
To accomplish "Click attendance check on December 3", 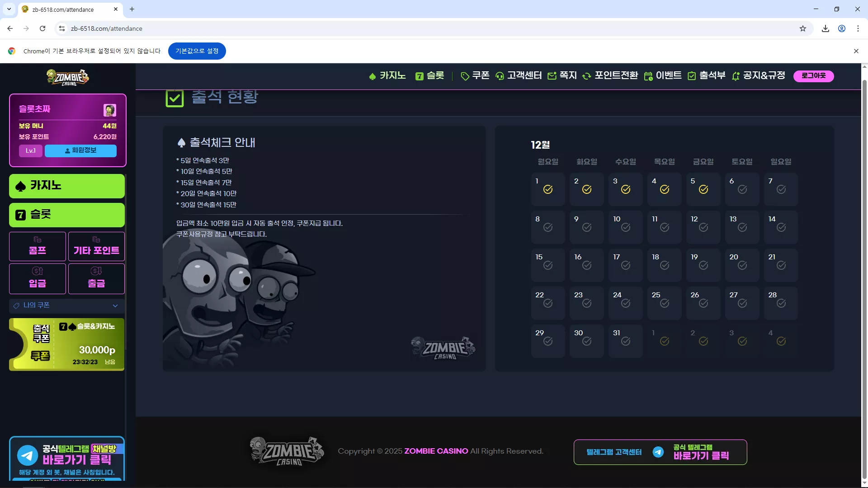I will pos(626,189).
